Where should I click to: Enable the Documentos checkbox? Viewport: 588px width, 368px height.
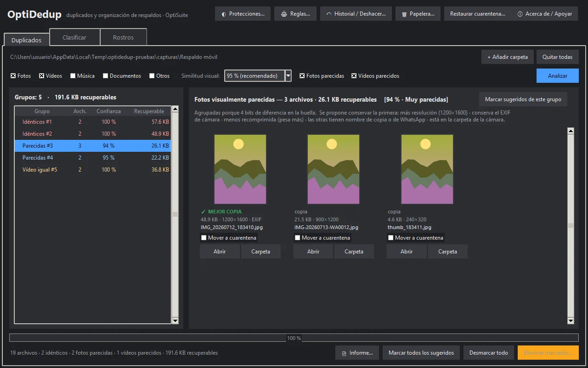click(122, 76)
